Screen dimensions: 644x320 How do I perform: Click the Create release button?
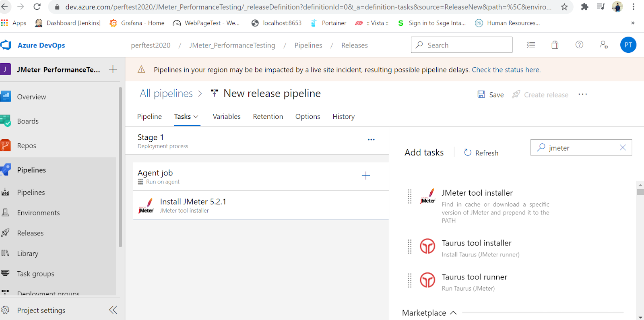click(x=540, y=95)
